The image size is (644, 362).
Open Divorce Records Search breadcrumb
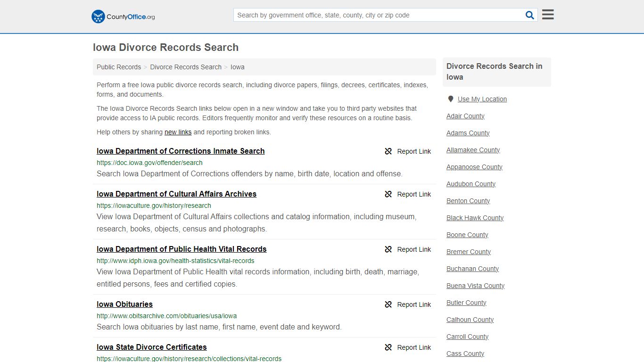point(186,67)
